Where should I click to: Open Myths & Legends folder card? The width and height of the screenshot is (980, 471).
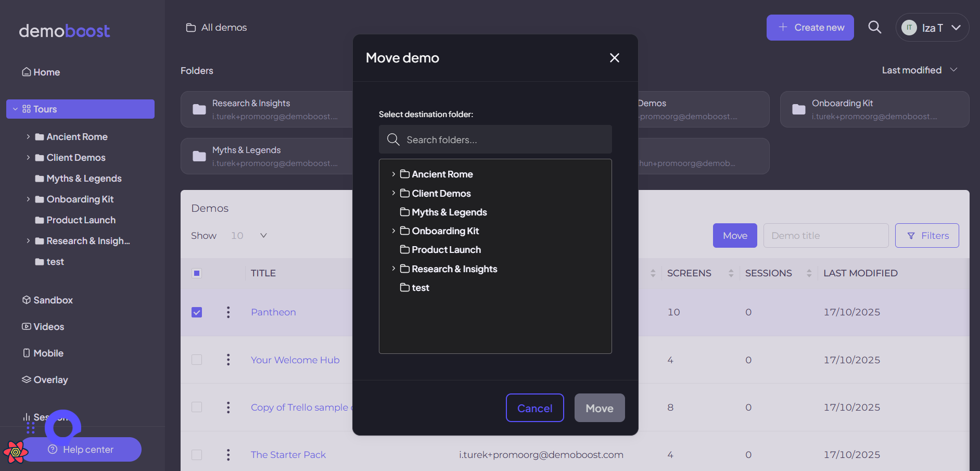pyautogui.click(x=266, y=156)
